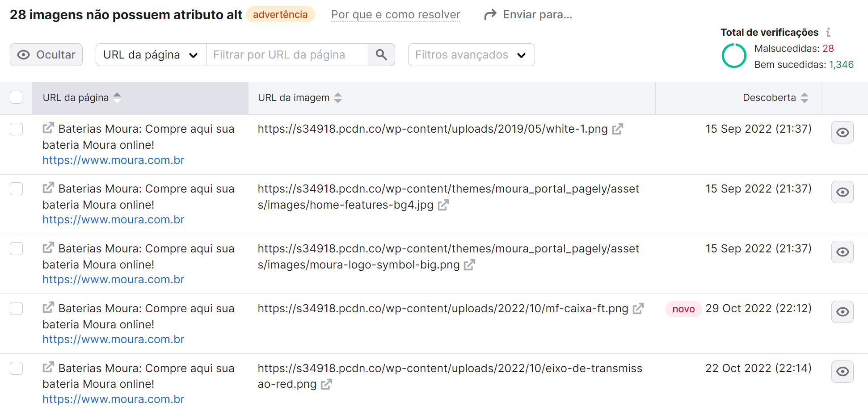Toggle the select-all checkbox in table header
The width and height of the screenshot is (868, 411).
pyautogui.click(x=17, y=97)
